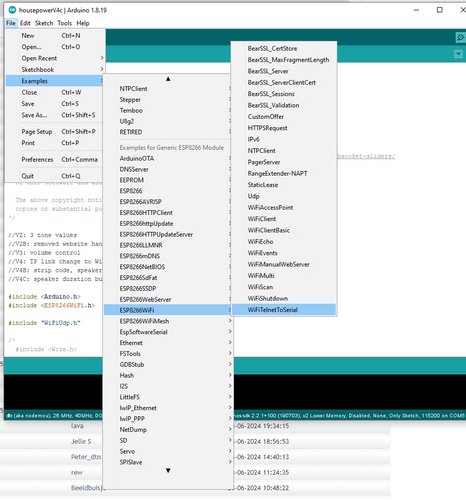Open the ESP8266WebServer examples entry

tap(168, 299)
